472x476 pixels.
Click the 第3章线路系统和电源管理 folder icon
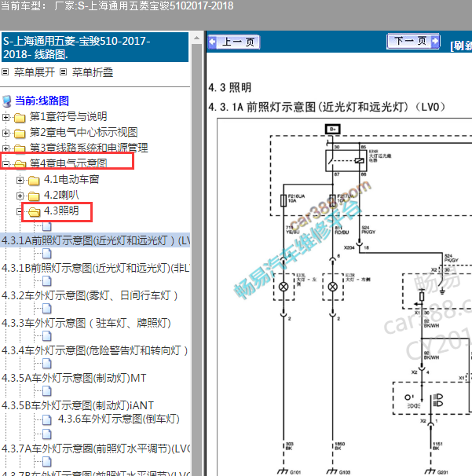click(x=20, y=148)
